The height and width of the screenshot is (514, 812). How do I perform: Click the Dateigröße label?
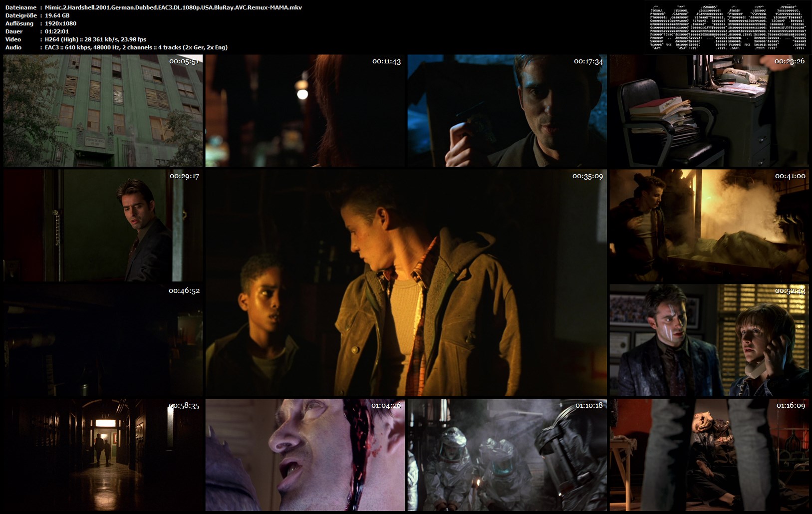coord(21,15)
